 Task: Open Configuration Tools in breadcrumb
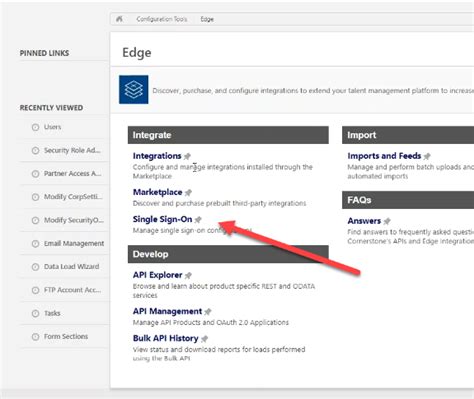(162, 19)
